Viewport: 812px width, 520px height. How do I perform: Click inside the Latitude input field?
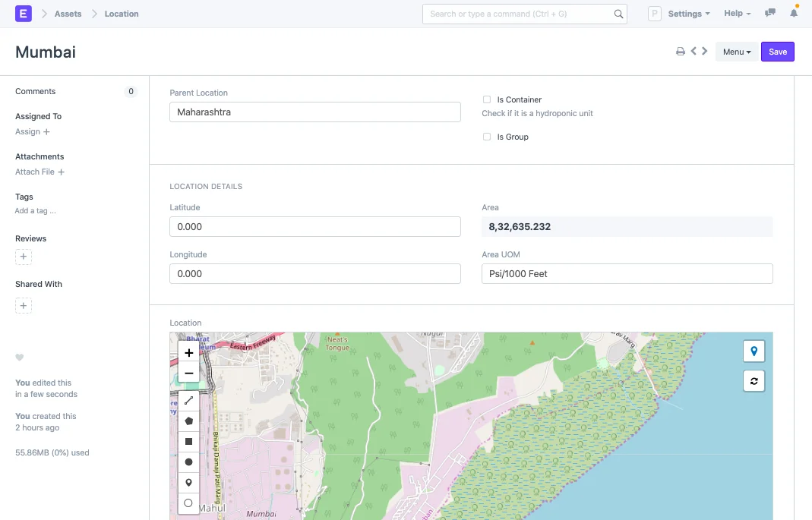coord(314,226)
